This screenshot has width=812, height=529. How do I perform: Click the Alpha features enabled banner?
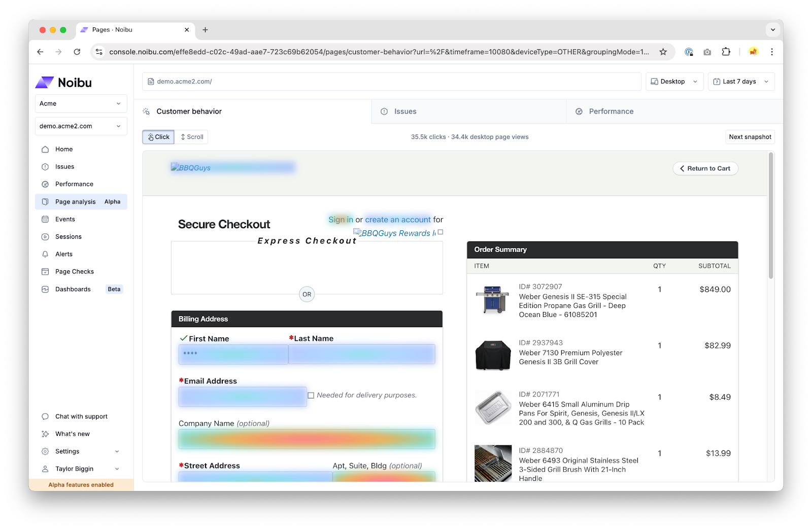(x=81, y=485)
